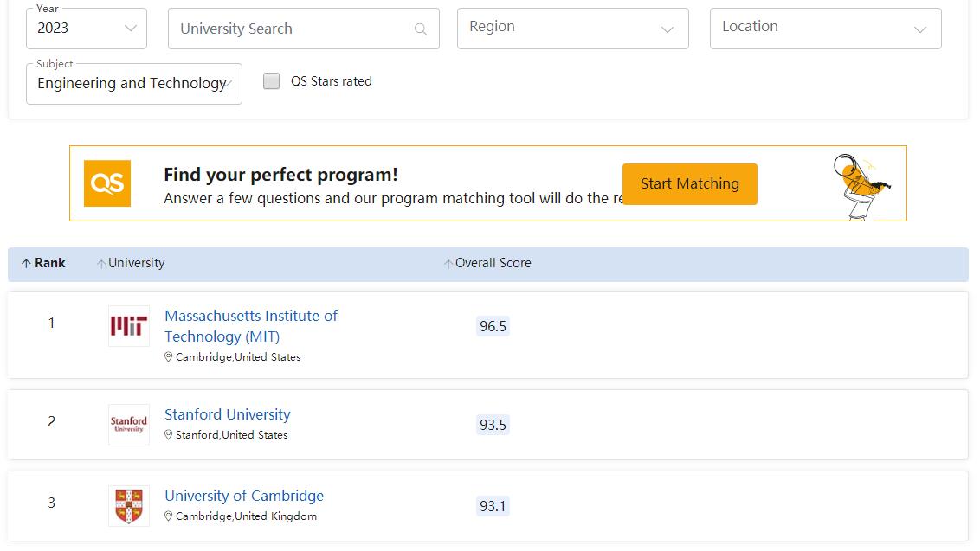Open the University of Cambridge link
The height and width of the screenshot is (551, 980).
tap(244, 496)
